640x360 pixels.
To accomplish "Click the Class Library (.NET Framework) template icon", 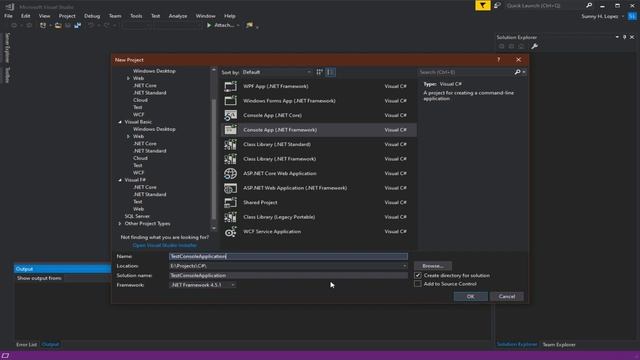I will point(230,159).
